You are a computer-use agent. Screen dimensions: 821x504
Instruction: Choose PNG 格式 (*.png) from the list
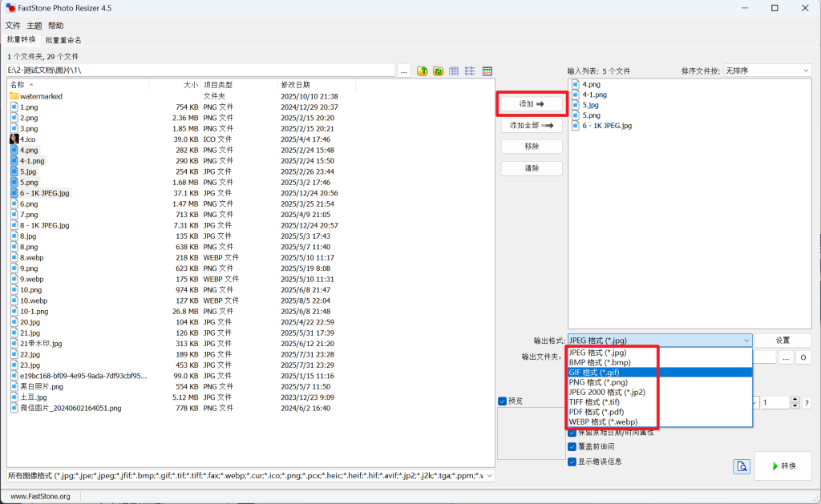tap(660, 382)
